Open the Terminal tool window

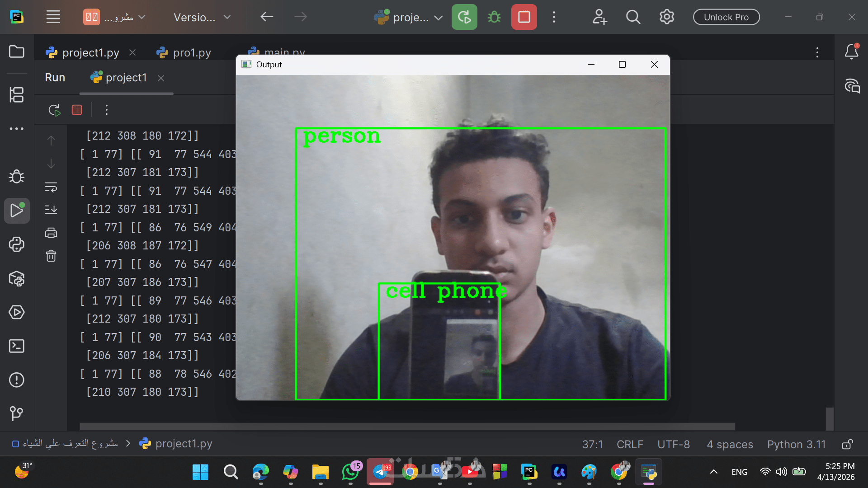pyautogui.click(x=17, y=346)
